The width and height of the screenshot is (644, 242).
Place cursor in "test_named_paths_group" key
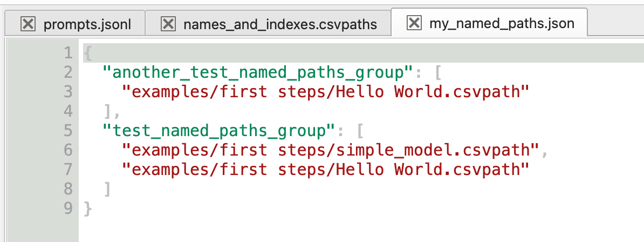coord(217,131)
